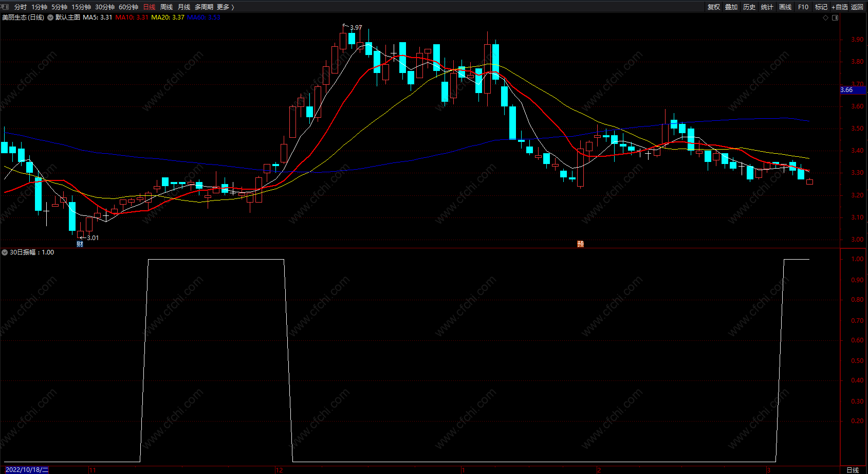Screen dimensions: 868x474
Task: Switch to the 周线 weekly chart
Action: 167,7
